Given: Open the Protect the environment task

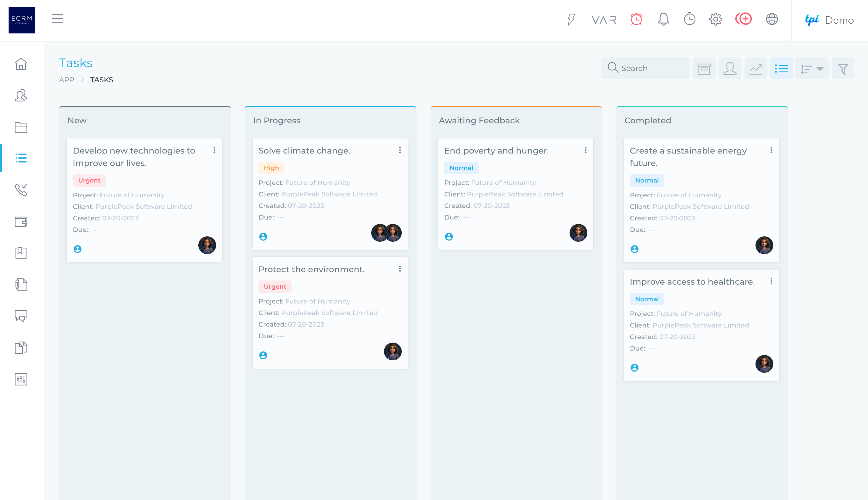Looking at the screenshot, I should 312,269.
